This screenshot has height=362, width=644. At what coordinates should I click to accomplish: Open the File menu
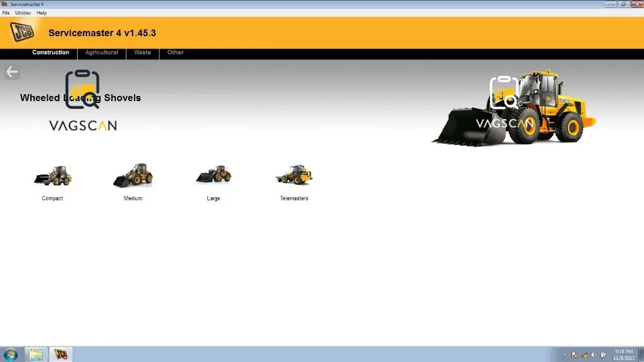(x=6, y=13)
